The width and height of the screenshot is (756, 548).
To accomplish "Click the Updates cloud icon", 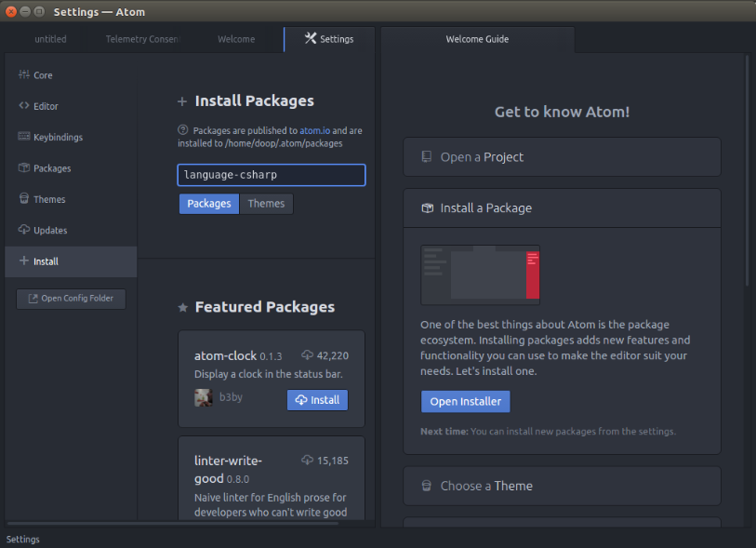I will pos(23,229).
